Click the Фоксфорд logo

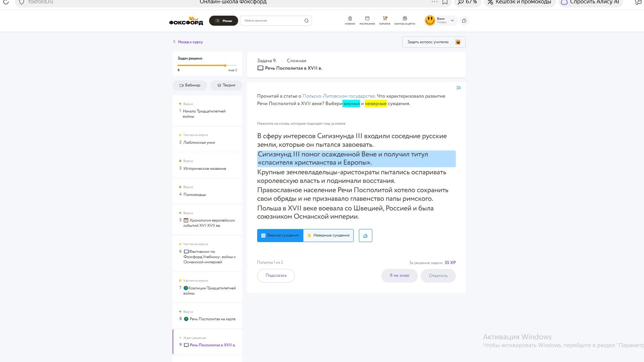coord(186,21)
